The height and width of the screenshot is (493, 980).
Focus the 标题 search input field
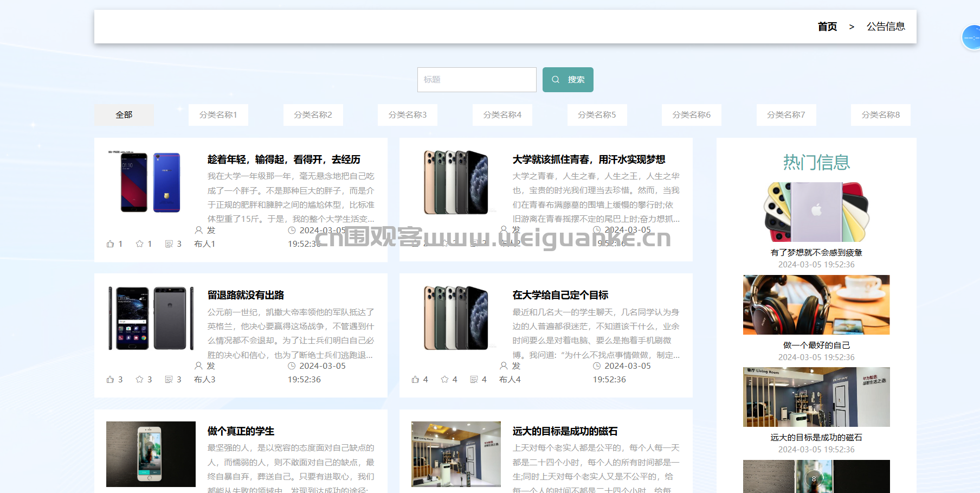click(477, 80)
